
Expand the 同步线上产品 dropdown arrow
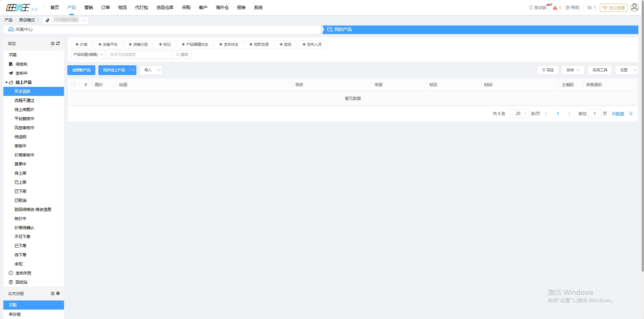tap(133, 70)
